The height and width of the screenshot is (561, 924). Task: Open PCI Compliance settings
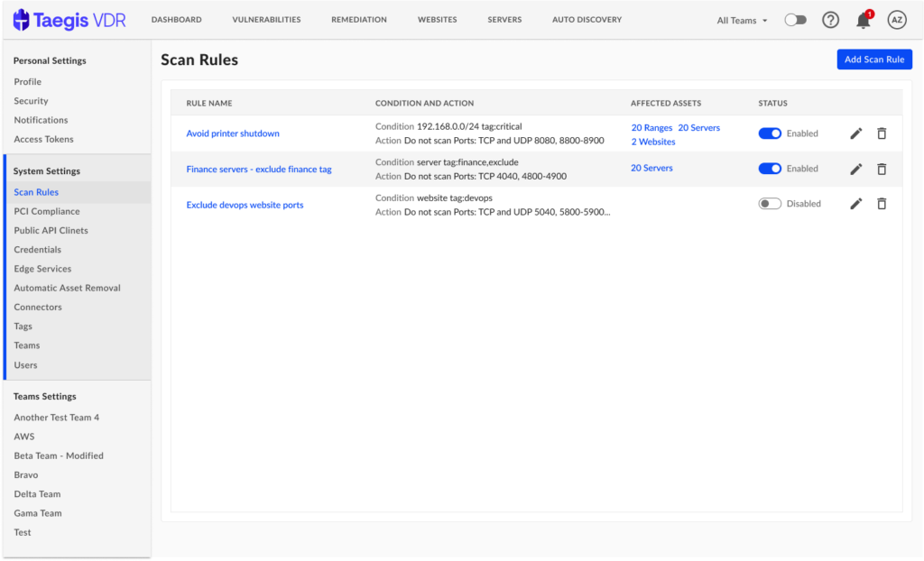pos(47,211)
